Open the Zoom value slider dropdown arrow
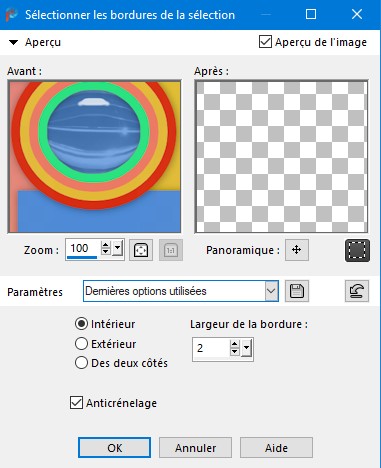381x468 pixels. tap(117, 248)
